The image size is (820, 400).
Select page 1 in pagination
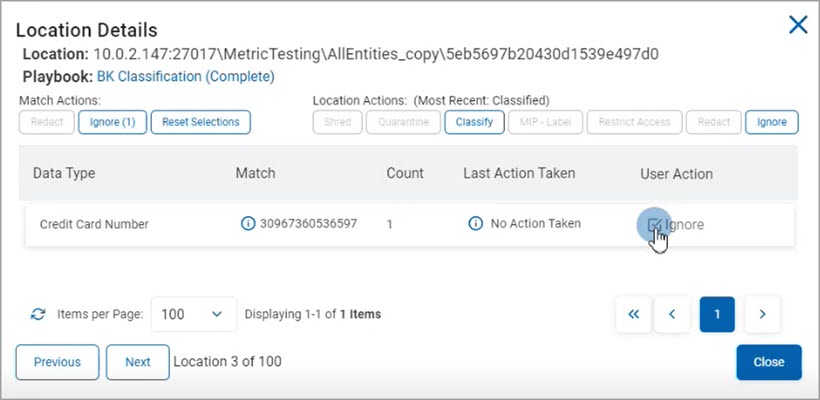717,314
